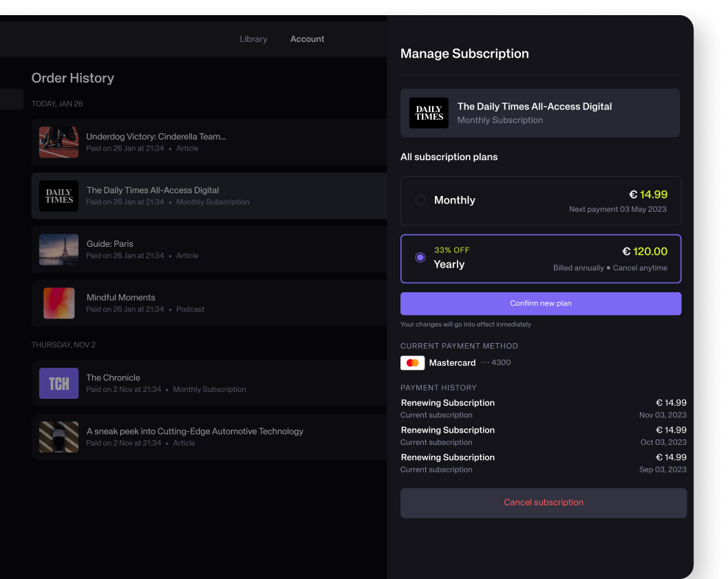Screen dimensions: 728x579
Task: Open the Guide: Paris Eiffel Tower thumbnail
Action: click(x=58, y=250)
